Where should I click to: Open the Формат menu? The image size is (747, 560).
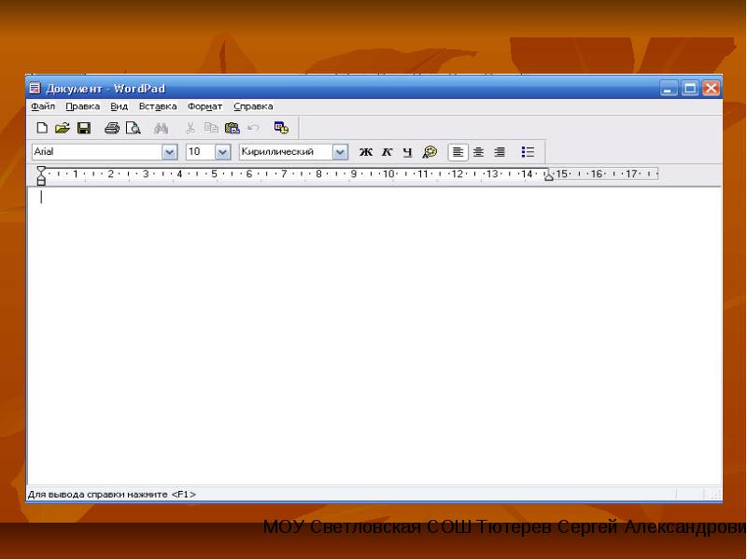pos(204,106)
